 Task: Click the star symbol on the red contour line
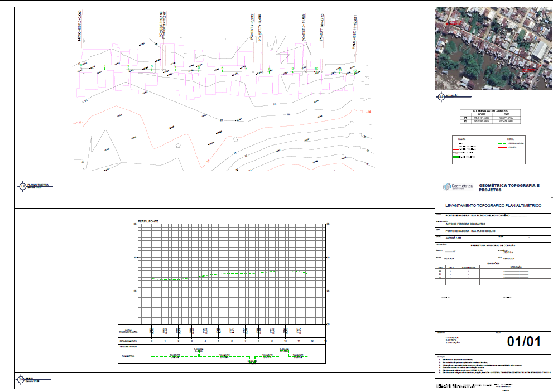[x=235, y=139]
